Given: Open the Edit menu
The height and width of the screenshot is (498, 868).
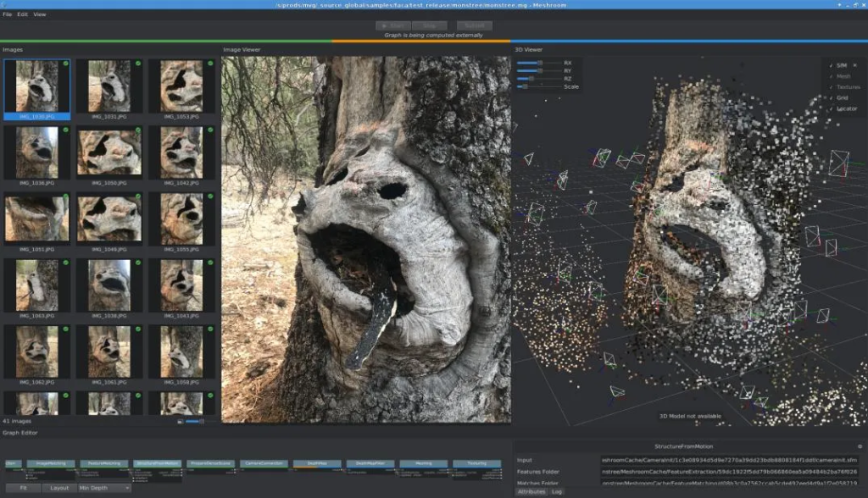Looking at the screenshot, I should (x=23, y=14).
